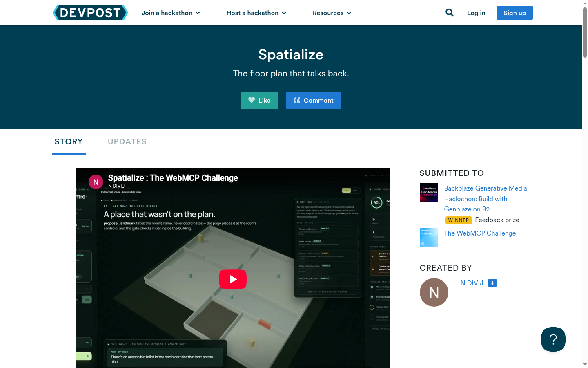Expand the Host a hackathon menu
The height and width of the screenshot is (368, 588).
click(x=256, y=13)
